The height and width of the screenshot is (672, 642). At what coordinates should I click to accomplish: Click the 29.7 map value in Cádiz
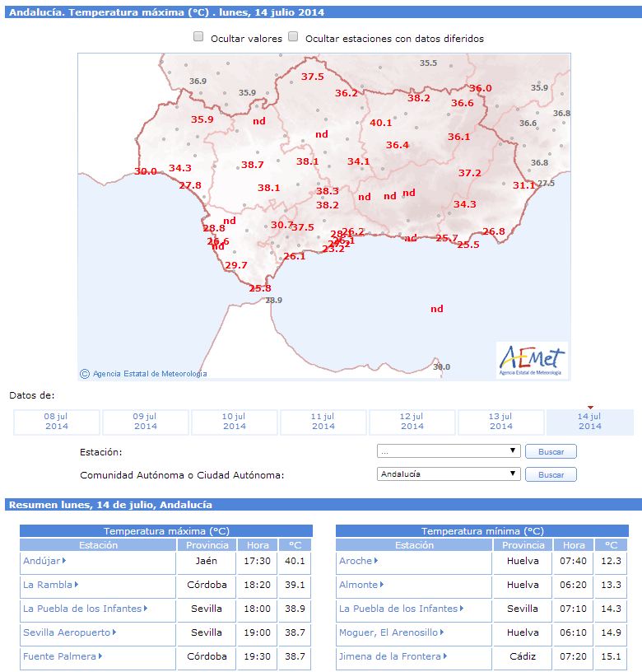[236, 265]
